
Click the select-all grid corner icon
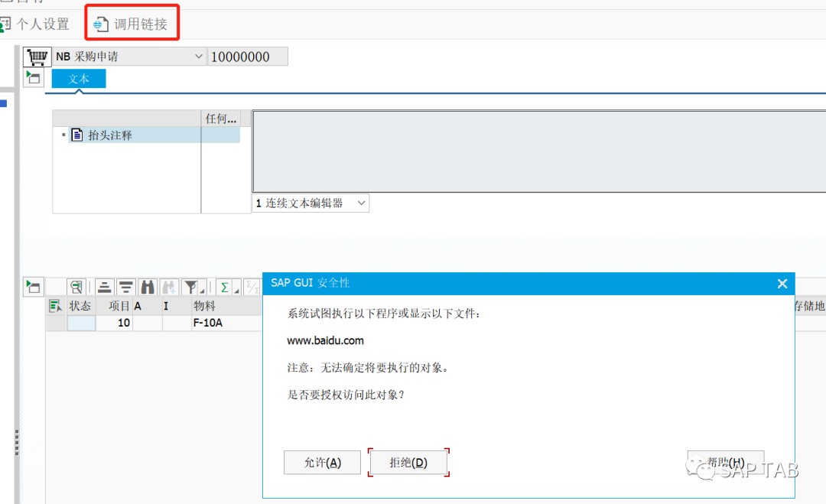pos(55,306)
